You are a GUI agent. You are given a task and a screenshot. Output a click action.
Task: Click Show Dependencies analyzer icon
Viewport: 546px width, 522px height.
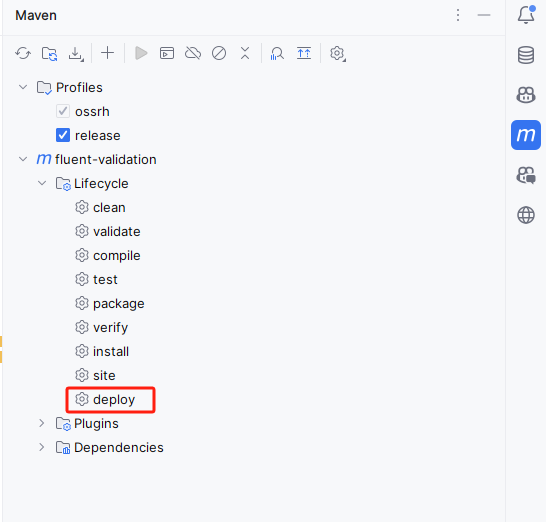(x=277, y=54)
